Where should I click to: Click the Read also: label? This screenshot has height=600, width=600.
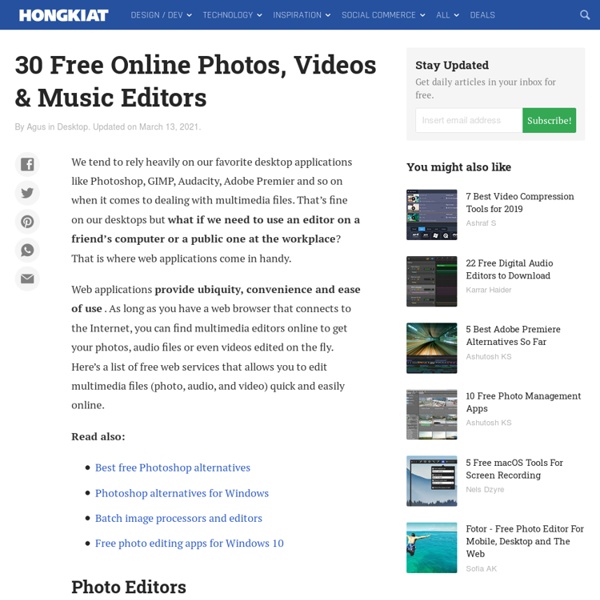pos(98,437)
